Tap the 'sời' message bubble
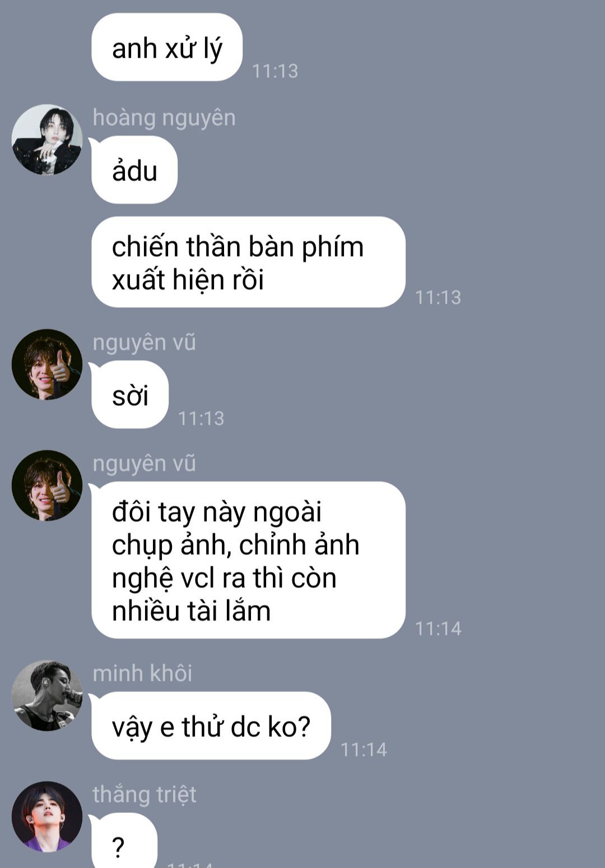 [130, 394]
